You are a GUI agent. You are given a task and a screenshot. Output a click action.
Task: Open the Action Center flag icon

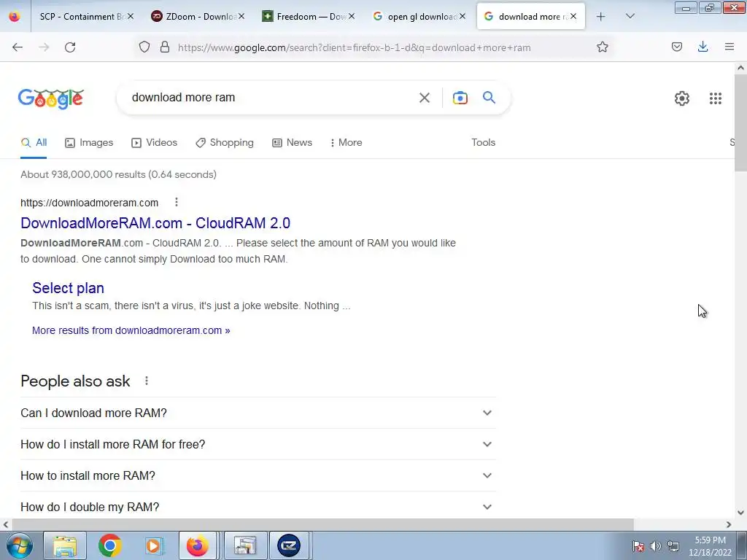tap(638, 546)
